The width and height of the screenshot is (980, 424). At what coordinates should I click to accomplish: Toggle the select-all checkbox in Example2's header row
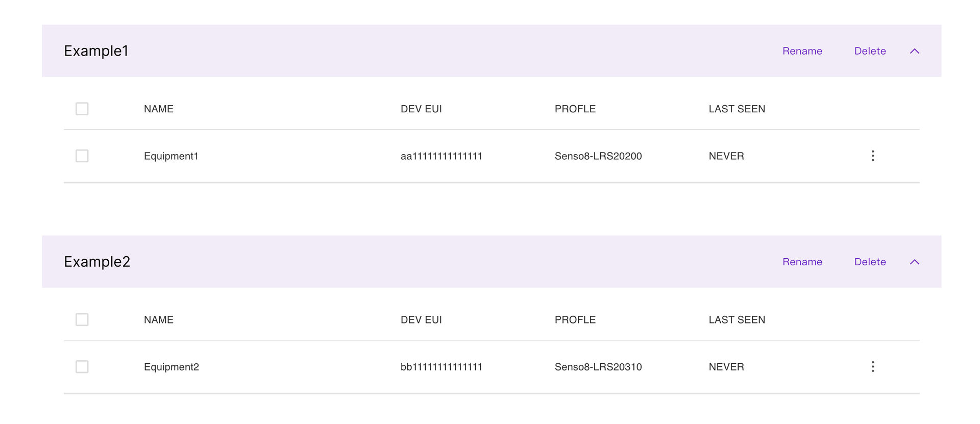pyautogui.click(x=82, y=319)
